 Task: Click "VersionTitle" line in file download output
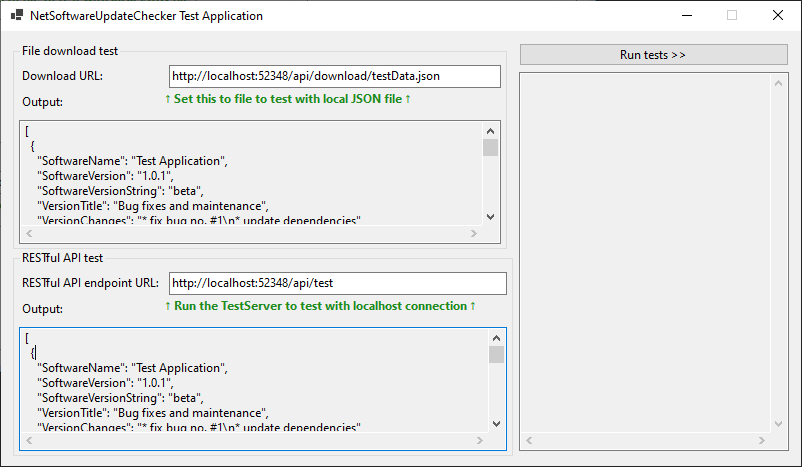pos(153,206)
